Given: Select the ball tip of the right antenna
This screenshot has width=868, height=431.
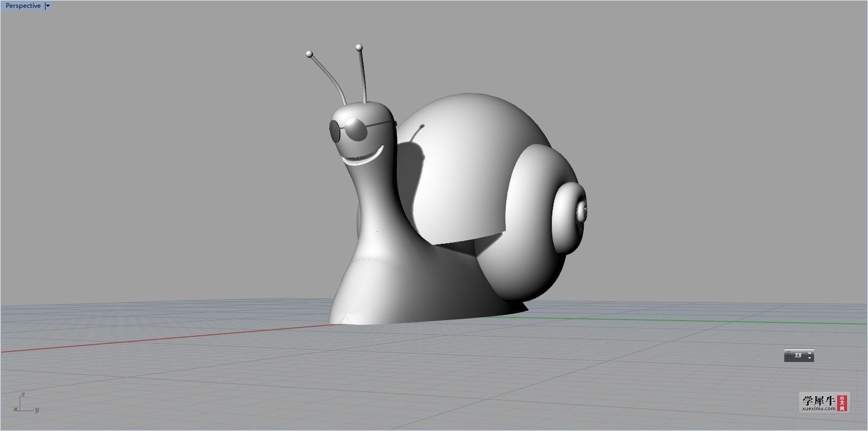Looking at the screenshot, I should [359, 48].
